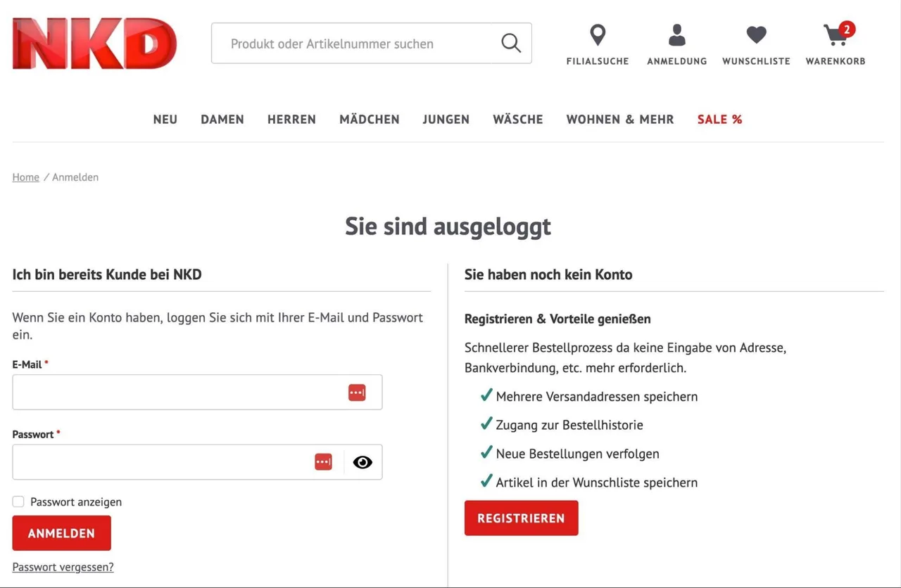Image resolution: width=901 pixels, height=588 pixels.
Task: Click the NKD logo
Action: tap(94, 44)
